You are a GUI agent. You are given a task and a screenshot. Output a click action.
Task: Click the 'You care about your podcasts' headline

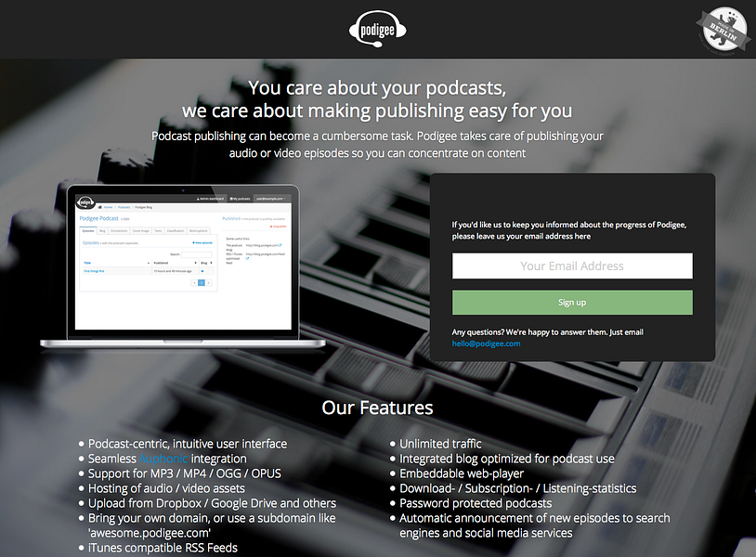pos(377,99)
